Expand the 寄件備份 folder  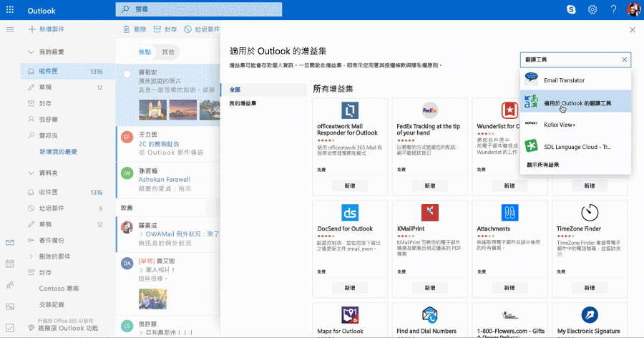click(x=31, y=240)
